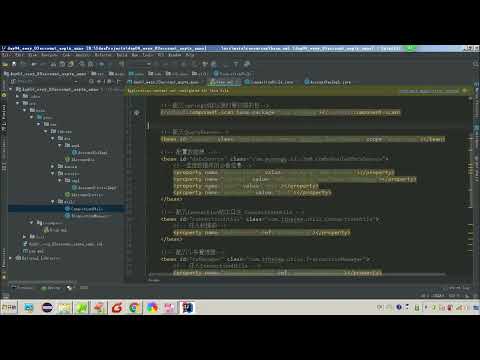Expand the External Libraries node

(x=11, y=258)
